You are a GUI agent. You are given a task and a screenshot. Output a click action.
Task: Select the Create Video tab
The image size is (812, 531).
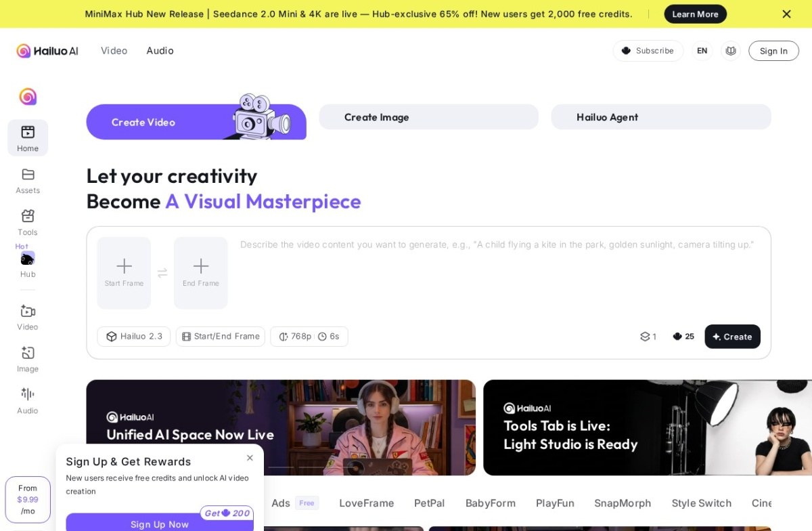[196, 122]
